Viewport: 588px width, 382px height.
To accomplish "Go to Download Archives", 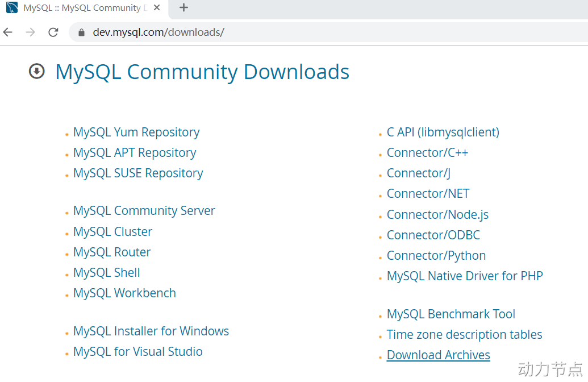I will (439, 355).
